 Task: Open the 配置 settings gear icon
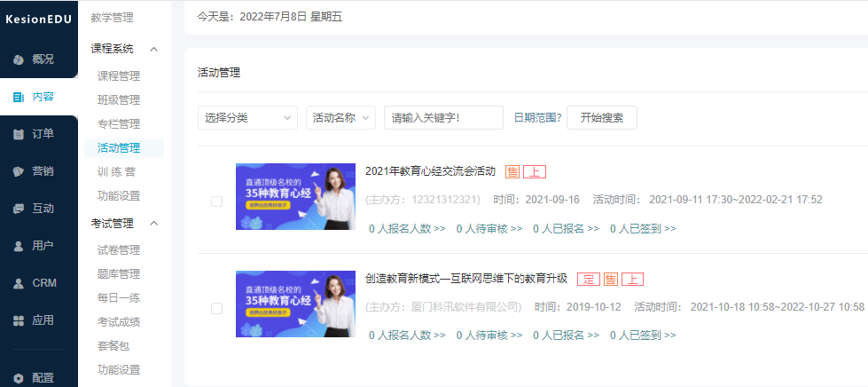[x=19, y=377]
